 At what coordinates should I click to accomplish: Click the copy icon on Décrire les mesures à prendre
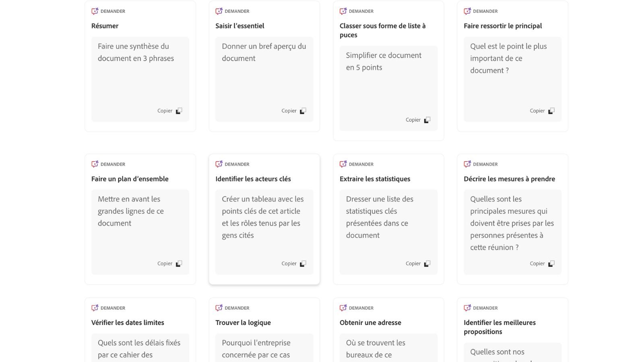(551, 263)
